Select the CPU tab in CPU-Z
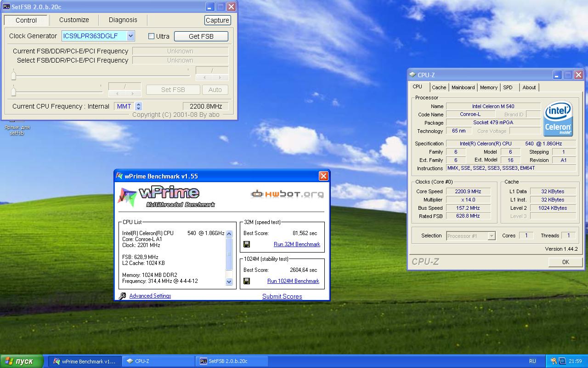The height and width of the screenshot is (368, 588). click(x=417, y=86)
